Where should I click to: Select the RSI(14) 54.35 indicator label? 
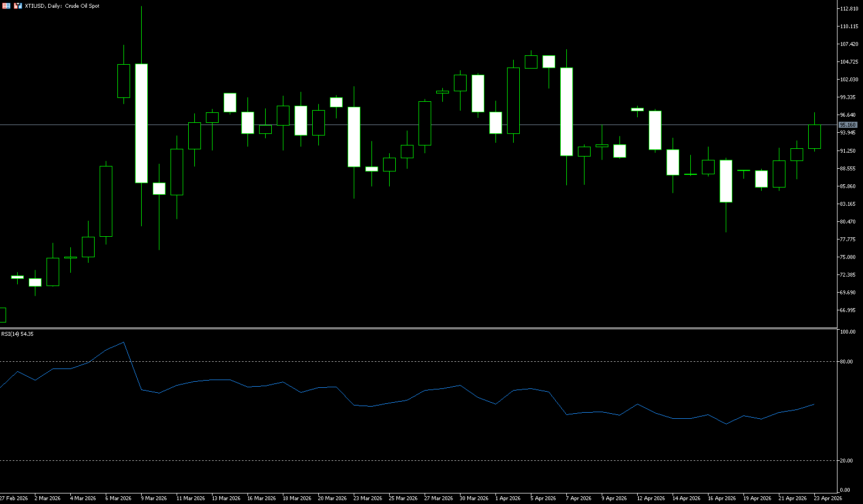[x=17, y=334]
